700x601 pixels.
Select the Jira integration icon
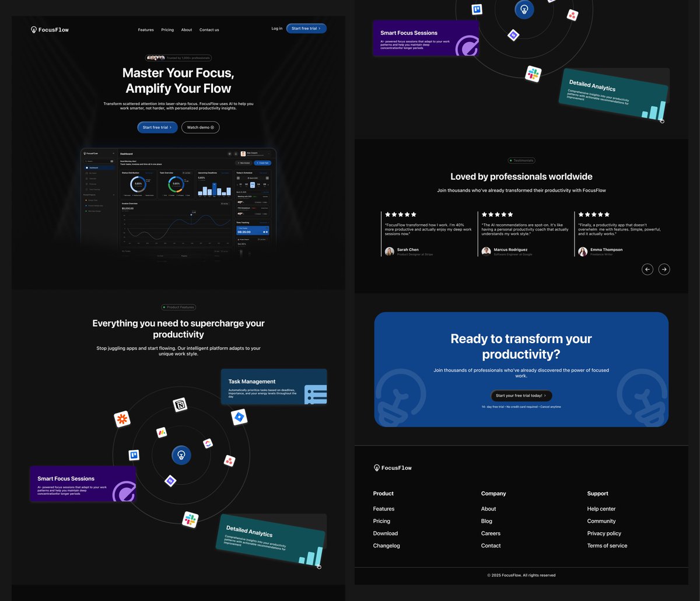tap(239, 417)
